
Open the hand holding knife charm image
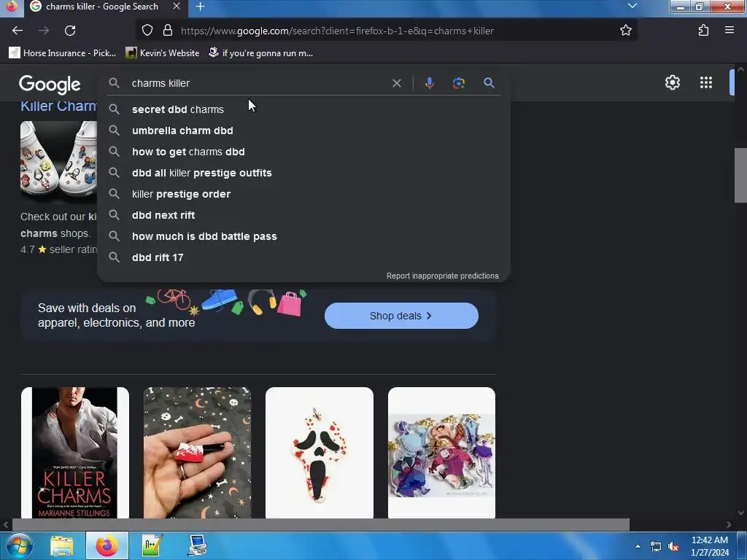pyautogui.click(x=197, y=452)
